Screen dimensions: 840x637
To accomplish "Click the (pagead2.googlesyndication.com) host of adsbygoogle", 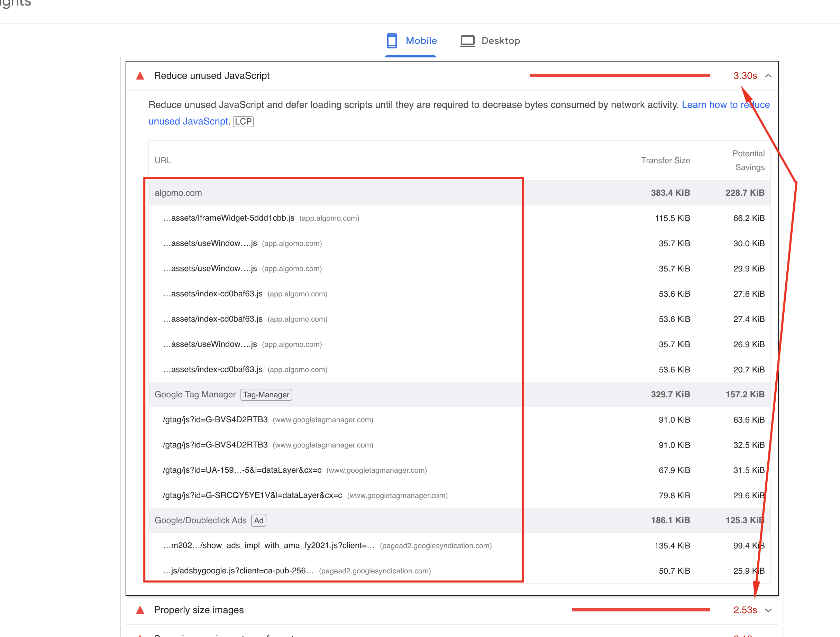I will 375,571.
